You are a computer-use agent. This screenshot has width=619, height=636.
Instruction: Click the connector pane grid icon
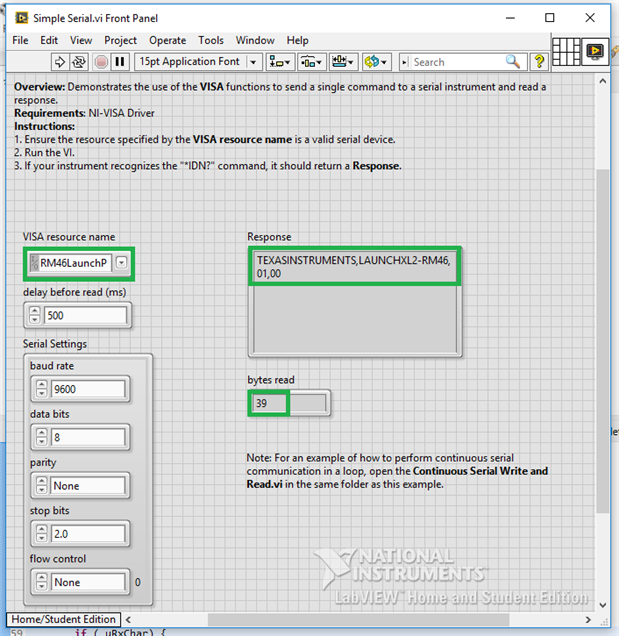tap(566, 52)
